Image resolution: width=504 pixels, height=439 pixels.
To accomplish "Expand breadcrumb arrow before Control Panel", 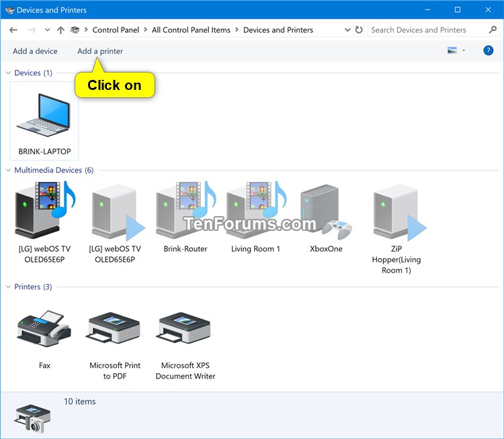I will tap(86, 30).
